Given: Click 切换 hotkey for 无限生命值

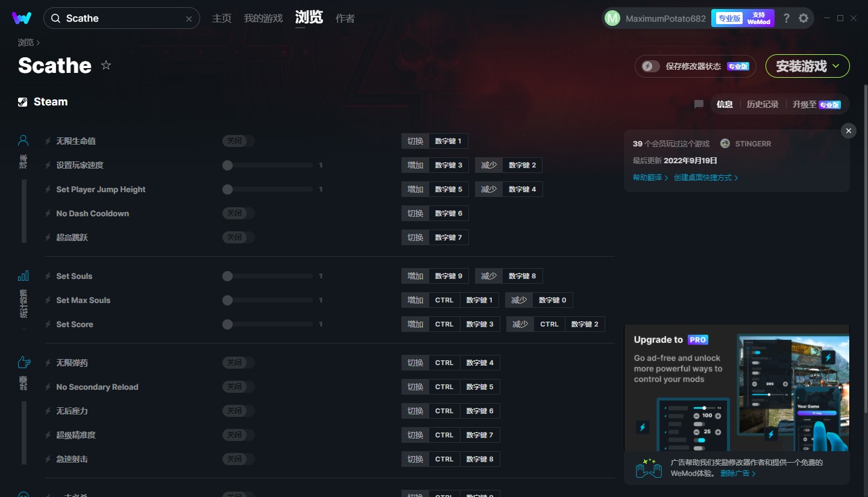Looking at the screenshot, I should (x=415, y=141).
